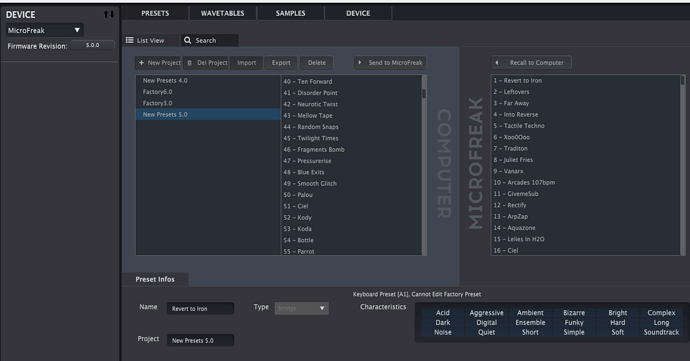
Task: Click the trash icon on Del Project
Action: click(190, 63)
